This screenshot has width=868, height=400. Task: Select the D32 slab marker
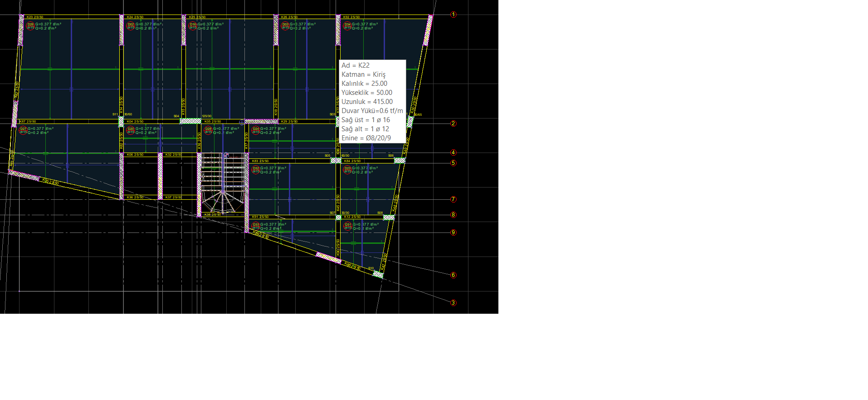[x=256, y=169]
